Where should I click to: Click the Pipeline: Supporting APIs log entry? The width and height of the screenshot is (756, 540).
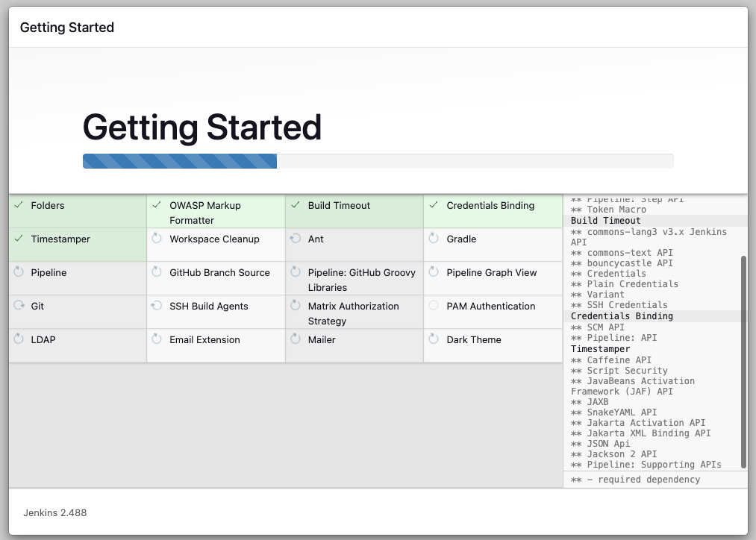646,465
